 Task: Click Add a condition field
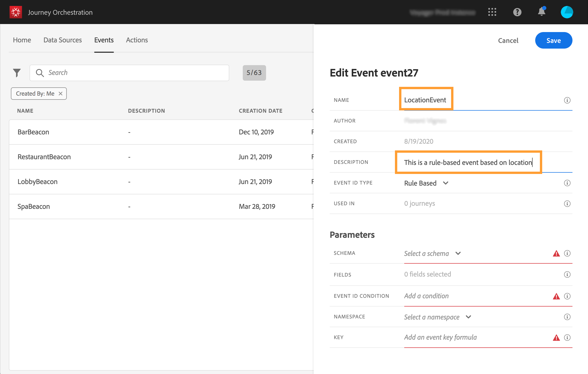426,296
